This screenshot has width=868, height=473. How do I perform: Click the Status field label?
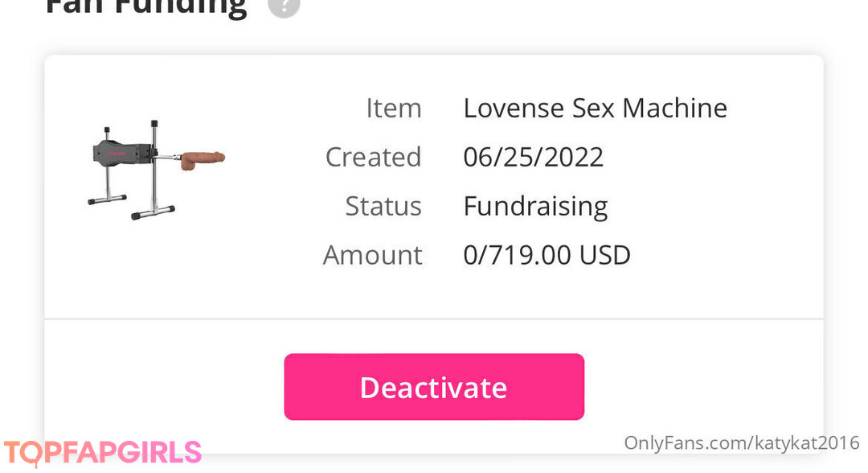pos(383,206)
